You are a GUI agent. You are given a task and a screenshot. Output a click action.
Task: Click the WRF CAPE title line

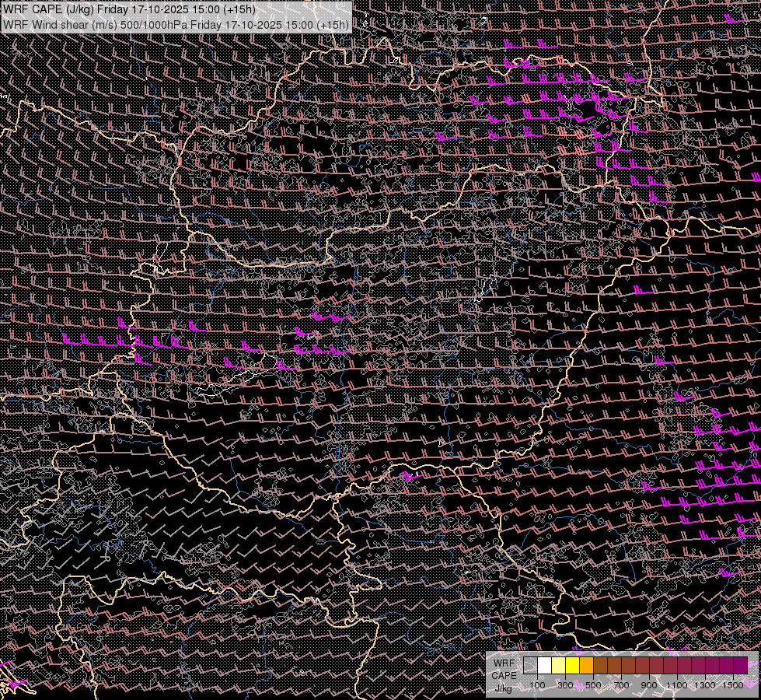pos(130,9)
